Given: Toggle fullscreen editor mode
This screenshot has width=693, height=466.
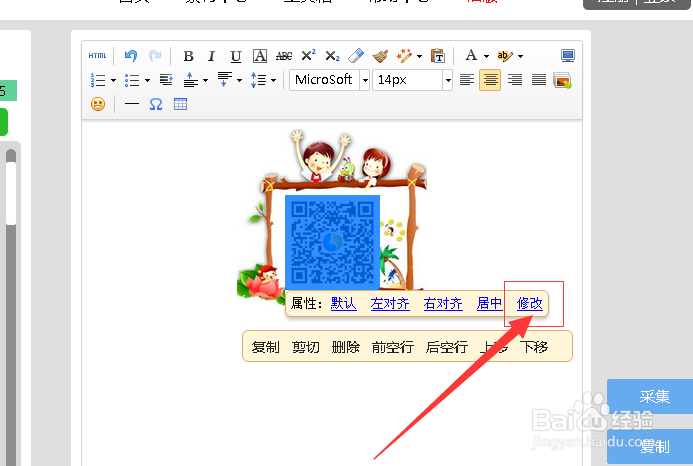Looking at the screenshot, I should tap(567, 56).
